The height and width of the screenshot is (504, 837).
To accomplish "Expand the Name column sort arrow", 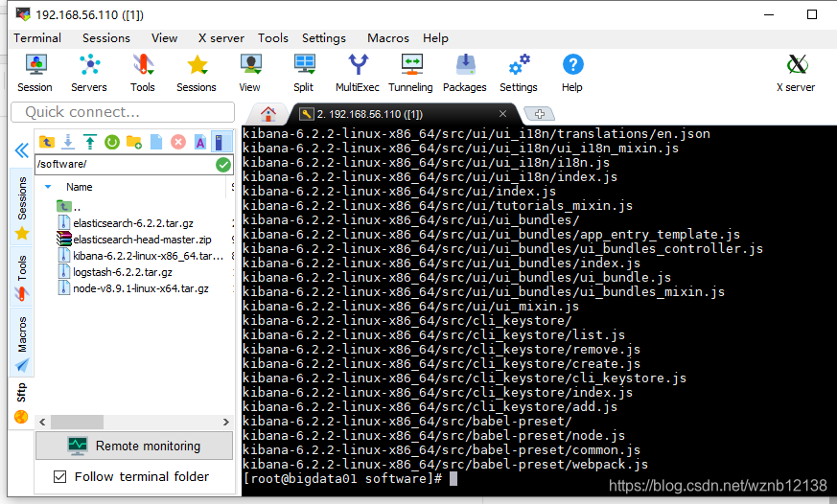I will click(48, 187).
